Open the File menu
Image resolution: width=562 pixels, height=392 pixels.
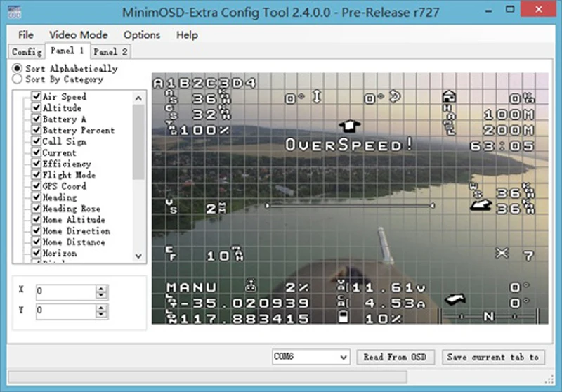(x=26, y=34)
